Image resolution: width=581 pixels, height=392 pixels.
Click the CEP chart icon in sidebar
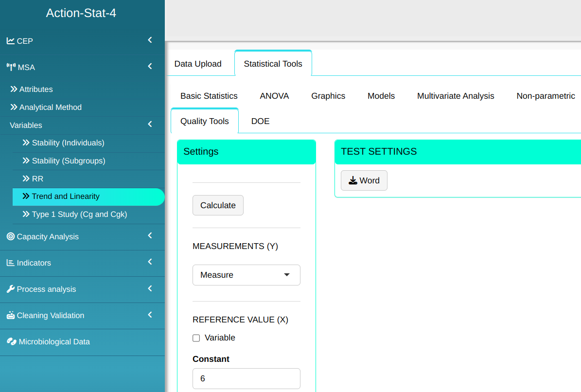click(10, 41)
